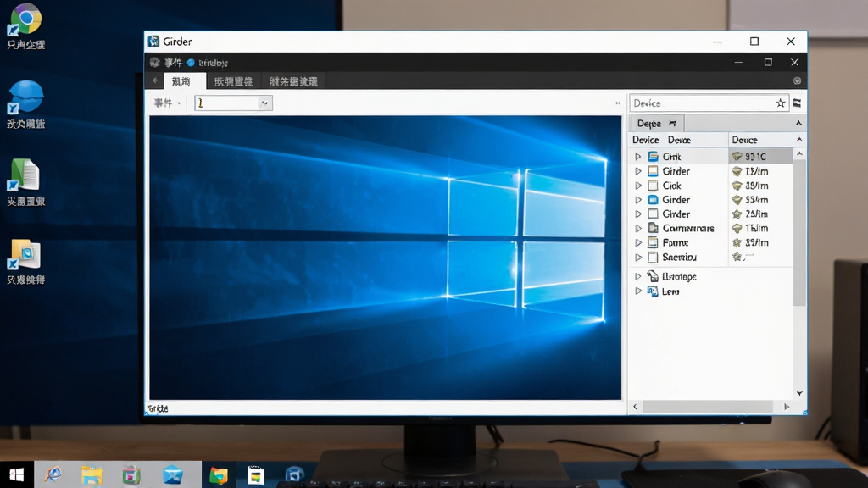Click the Girder app icon in the title bar
This screenshot has height=488, width=868.
(x=153, y=42)
